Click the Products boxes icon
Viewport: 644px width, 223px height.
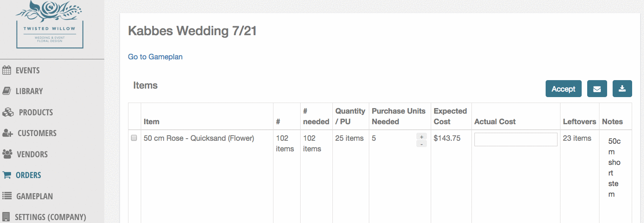(8, 112)
